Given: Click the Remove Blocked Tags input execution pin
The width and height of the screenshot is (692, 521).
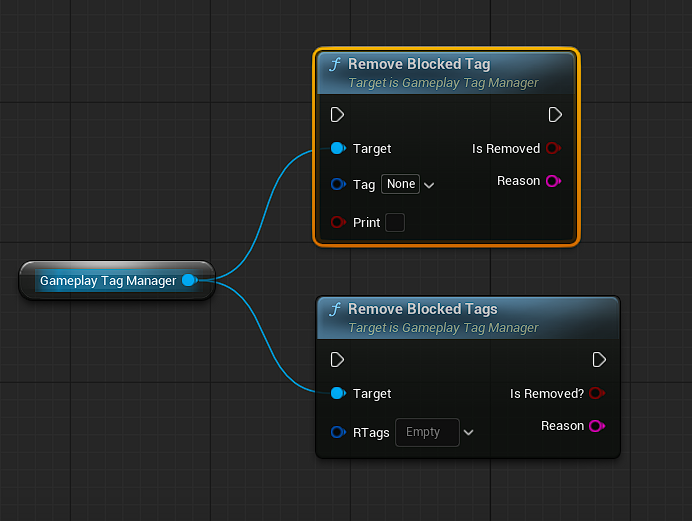Looking at the screenshot, I should [337, 359].
